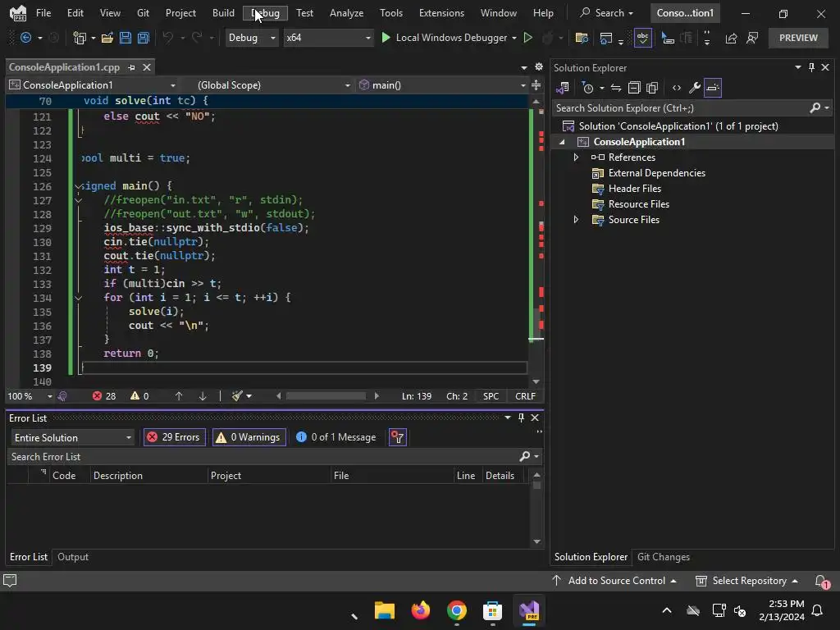Click sync with active document icon
The width and height of the screenshot is (840, 630).
pos(616,88)
